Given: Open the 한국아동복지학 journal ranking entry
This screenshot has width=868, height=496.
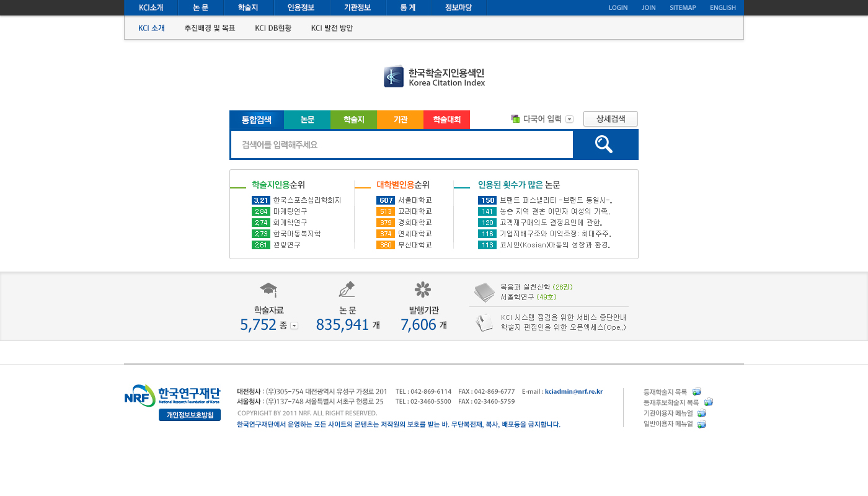Looking at the screenshot, I should point(297,234).
